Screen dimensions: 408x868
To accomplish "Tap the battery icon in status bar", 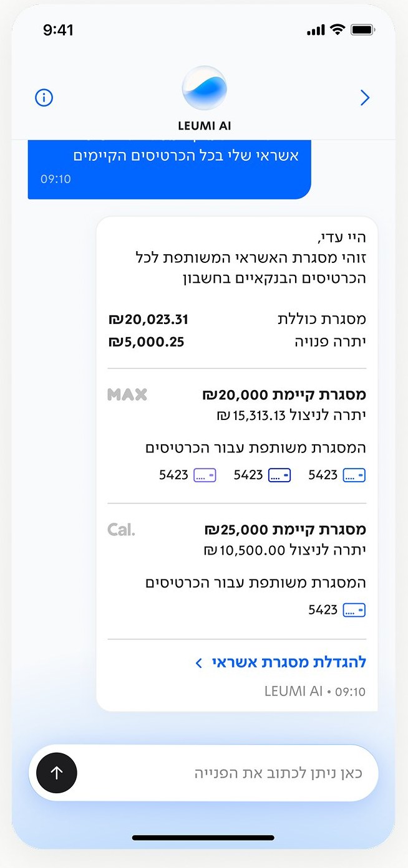I will point(362,30).
